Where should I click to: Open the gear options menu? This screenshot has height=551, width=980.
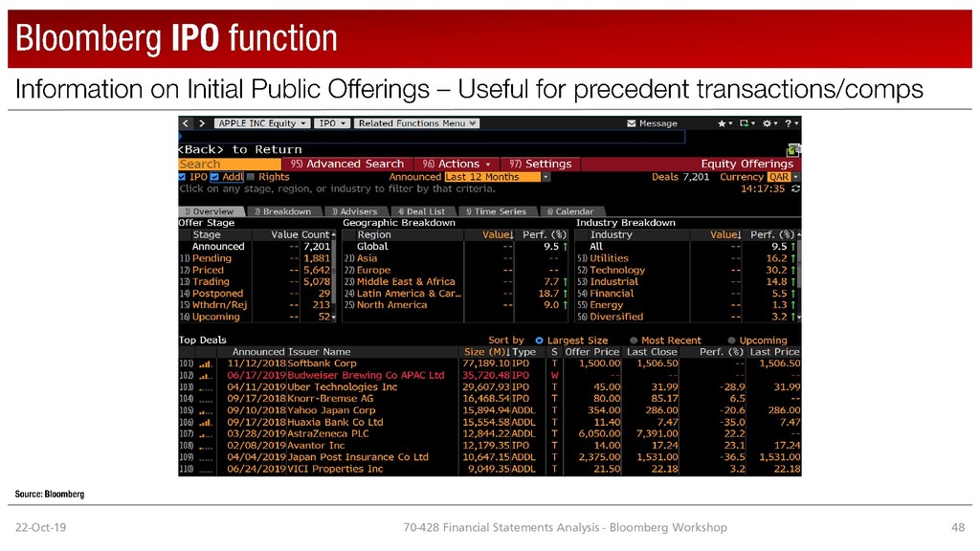point(769,123)
